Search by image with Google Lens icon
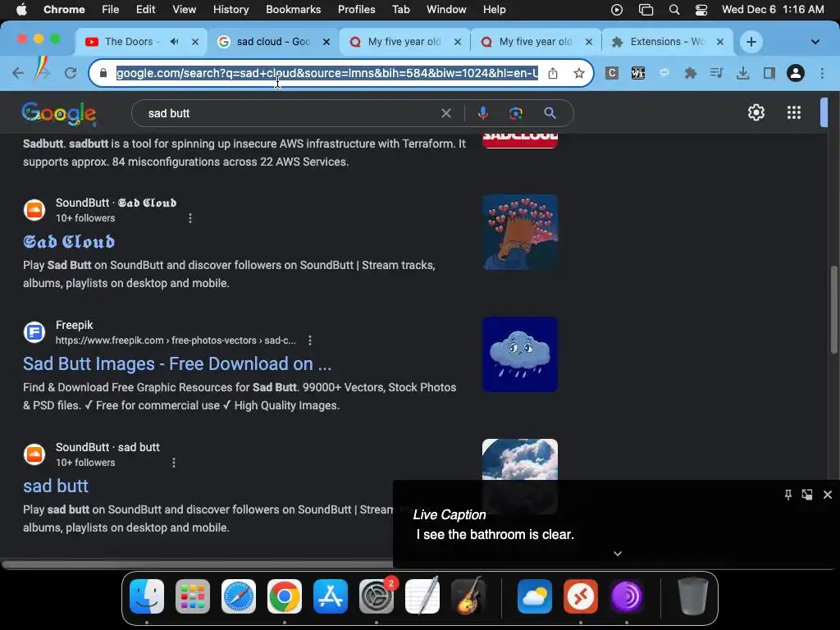Screen dimensions: 840x630 [515, 113]
